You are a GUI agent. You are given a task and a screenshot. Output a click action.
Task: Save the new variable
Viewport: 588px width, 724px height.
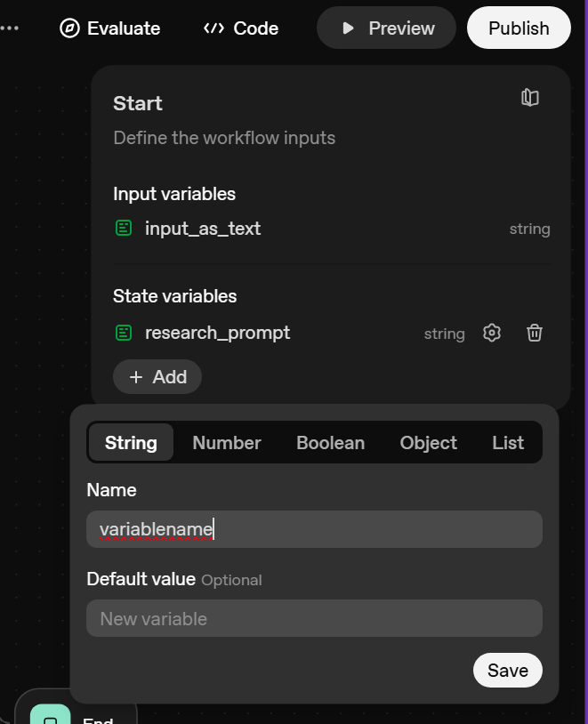point(507,670)
